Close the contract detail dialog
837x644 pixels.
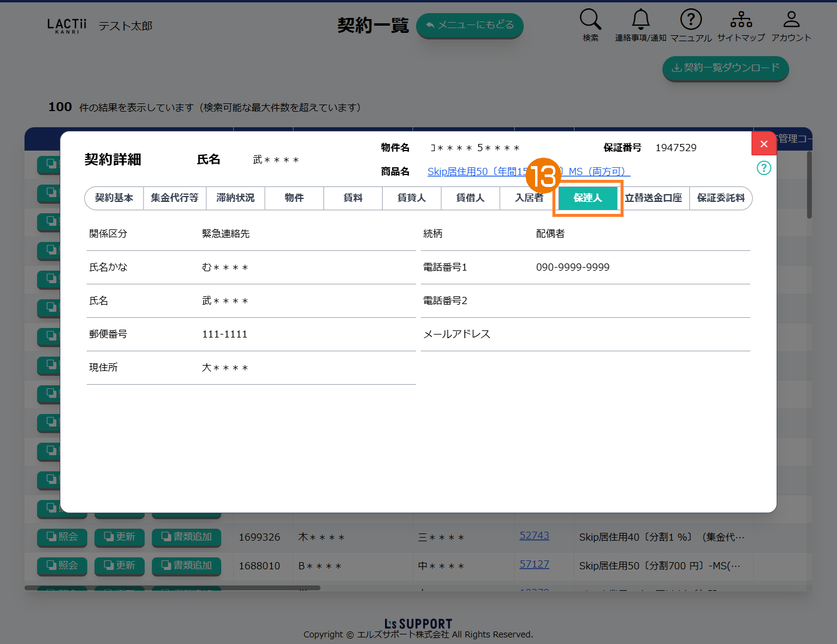point(763,144)
